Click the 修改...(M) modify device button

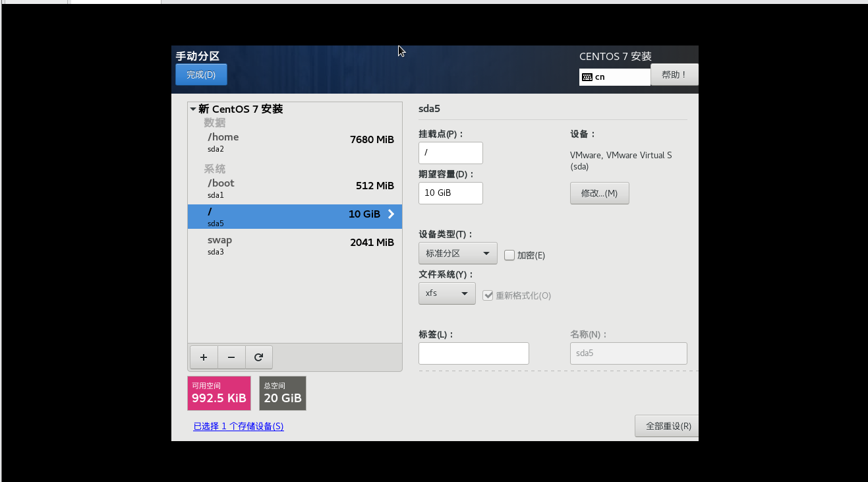pos(600,193)
